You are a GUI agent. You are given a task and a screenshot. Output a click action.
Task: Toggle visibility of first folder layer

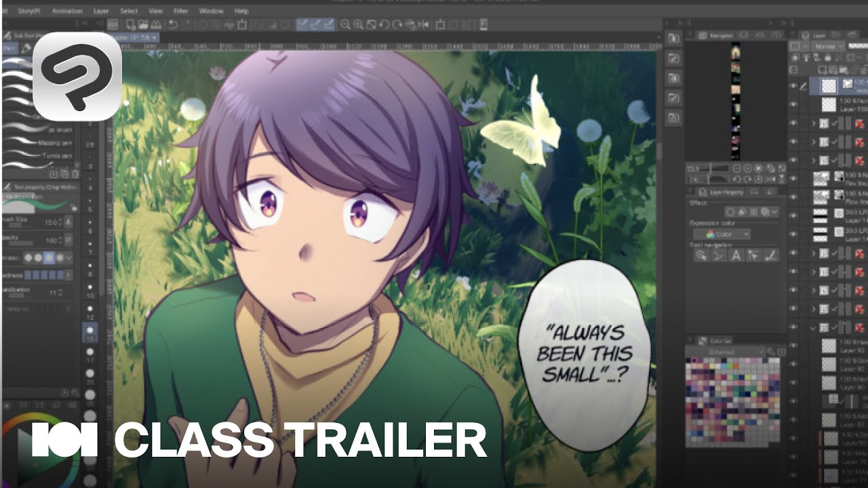pos(793,123)
